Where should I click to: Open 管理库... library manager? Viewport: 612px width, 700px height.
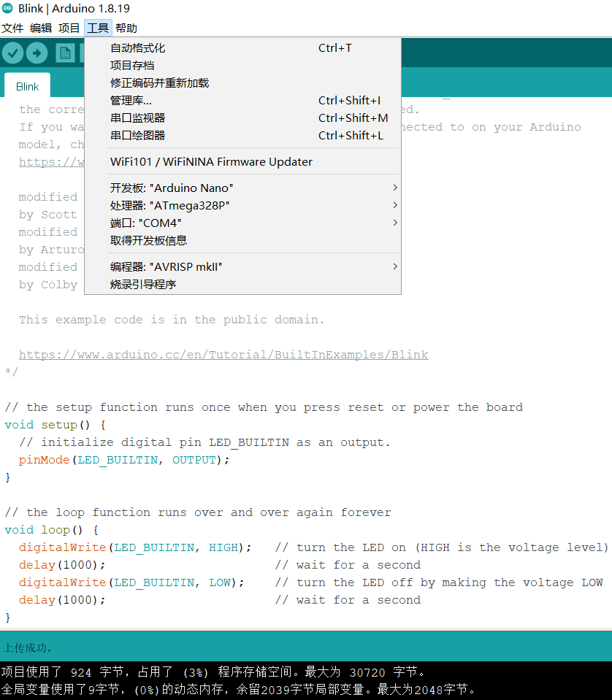click(x=243, y=101)
